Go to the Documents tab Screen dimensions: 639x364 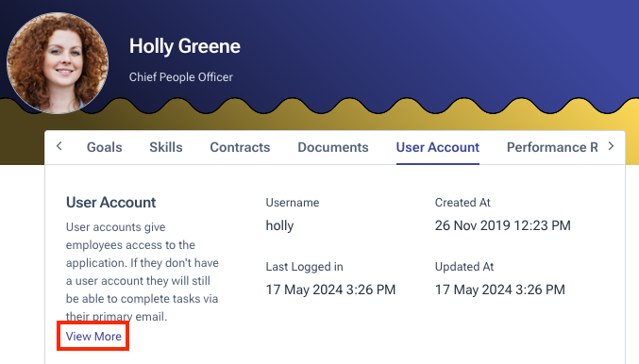(x=333, y=147)
